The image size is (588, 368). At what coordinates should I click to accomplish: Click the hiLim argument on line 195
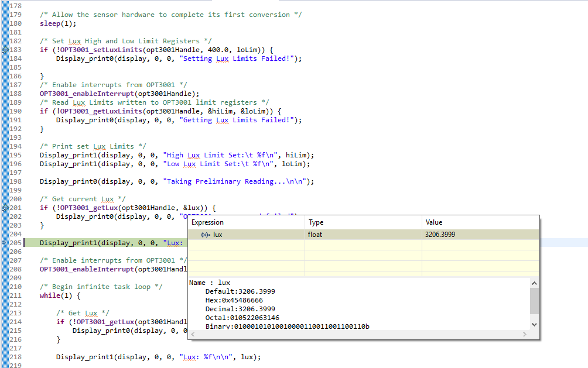coord(296,155)
